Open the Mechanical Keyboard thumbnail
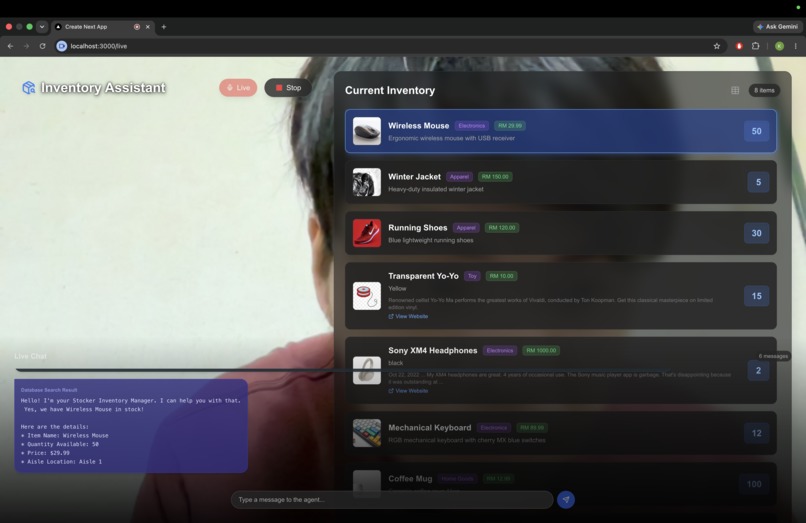The image size is (806, 523). 367,433
